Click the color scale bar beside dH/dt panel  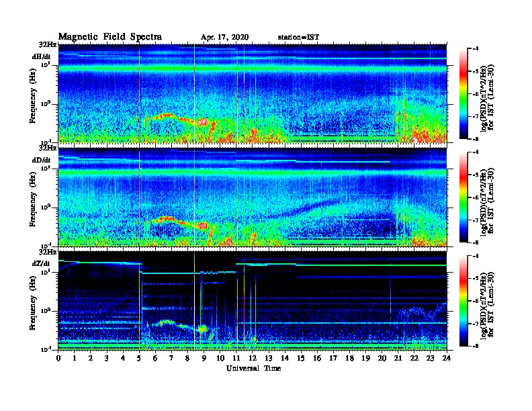click(x=463, y=93)
